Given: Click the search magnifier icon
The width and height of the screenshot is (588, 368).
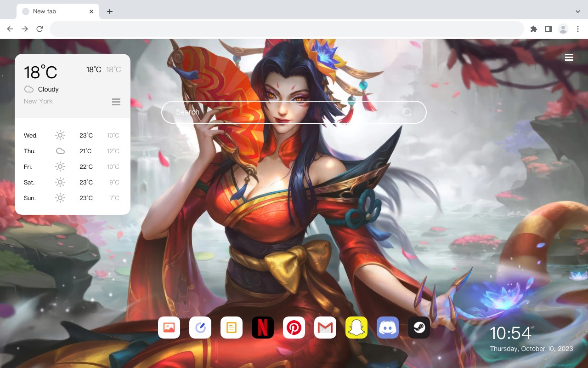Looking at the screenshot, I should point(407,112).
